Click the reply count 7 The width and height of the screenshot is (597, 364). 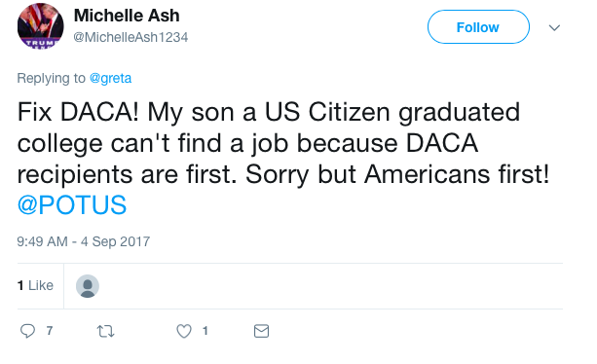pos(50,331)
